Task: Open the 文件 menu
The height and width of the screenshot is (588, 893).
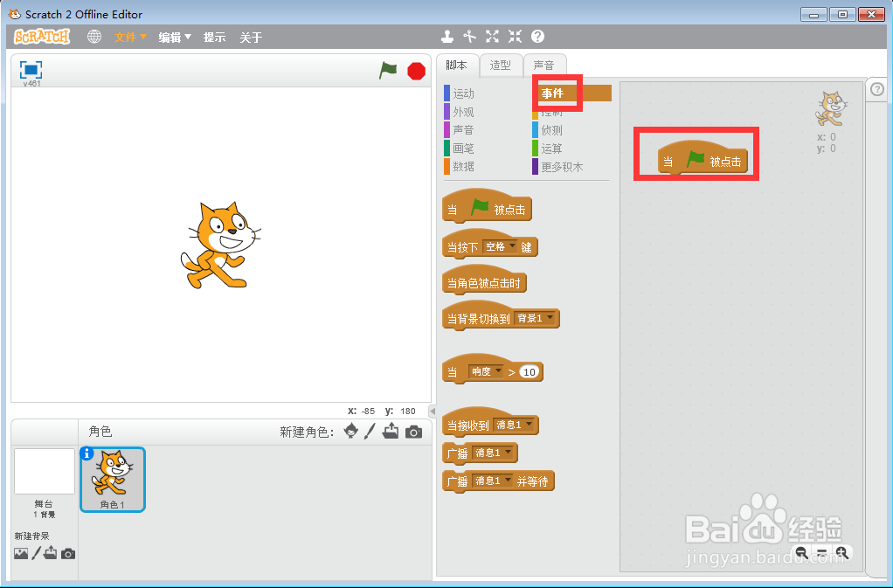Action: [x=128, y=37]
